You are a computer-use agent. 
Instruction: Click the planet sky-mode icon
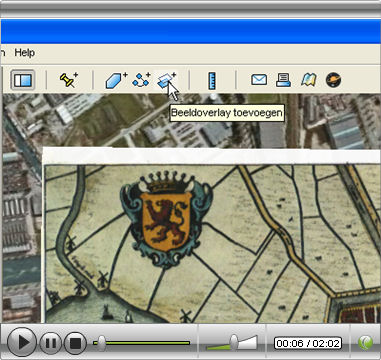[x=333, y=80]
